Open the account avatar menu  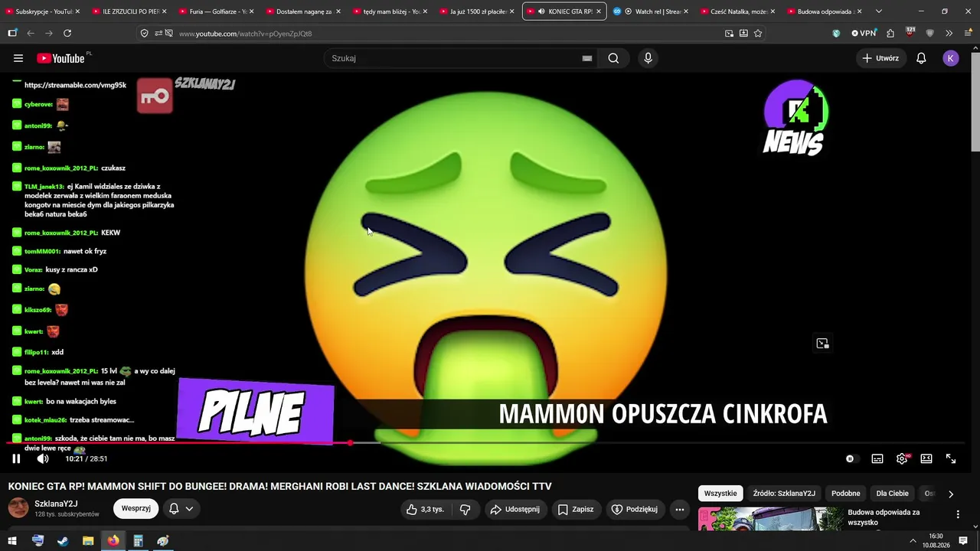tap(951, 58)
